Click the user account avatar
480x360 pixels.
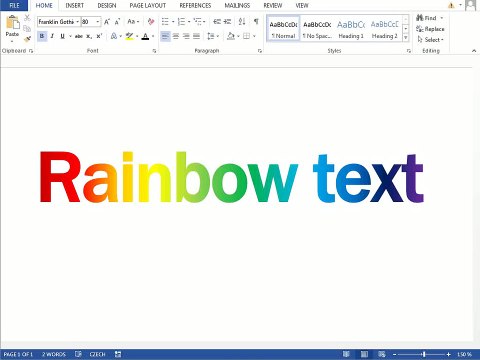coord(470,5)
